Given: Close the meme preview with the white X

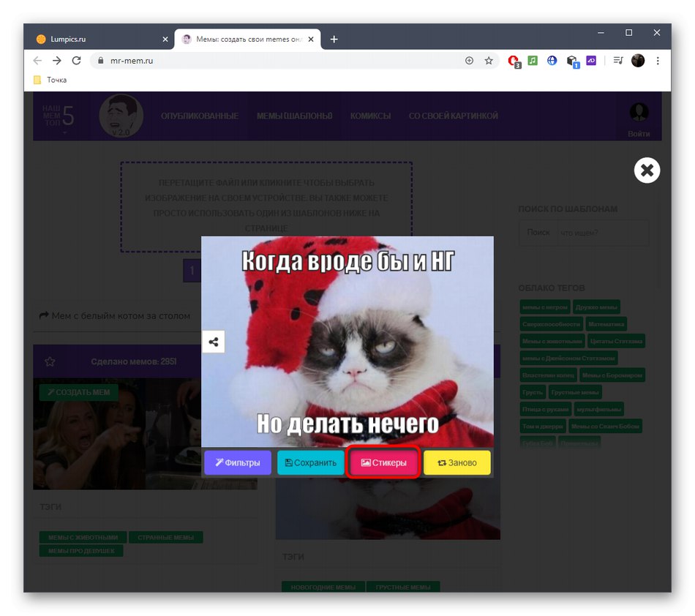Looking at the screenshot, I should [x=647, y=170].
